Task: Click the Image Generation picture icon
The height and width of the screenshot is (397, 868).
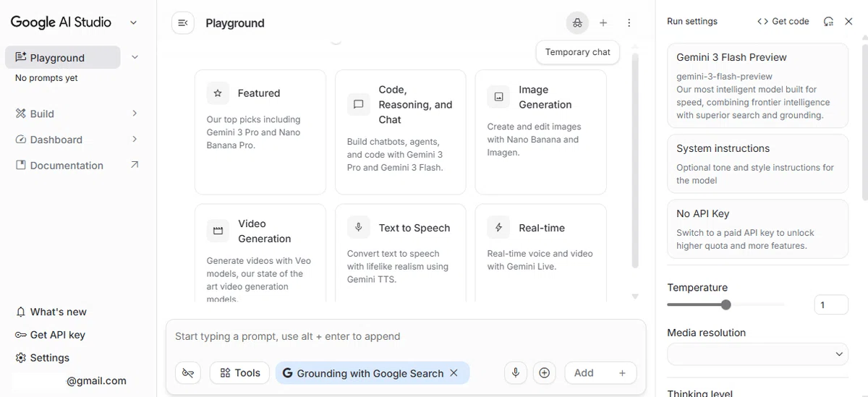Action: [x=498, y=97]
